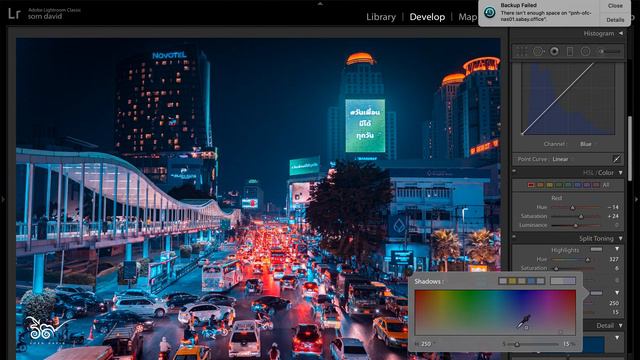Click the right panel scrollbar

630,149
